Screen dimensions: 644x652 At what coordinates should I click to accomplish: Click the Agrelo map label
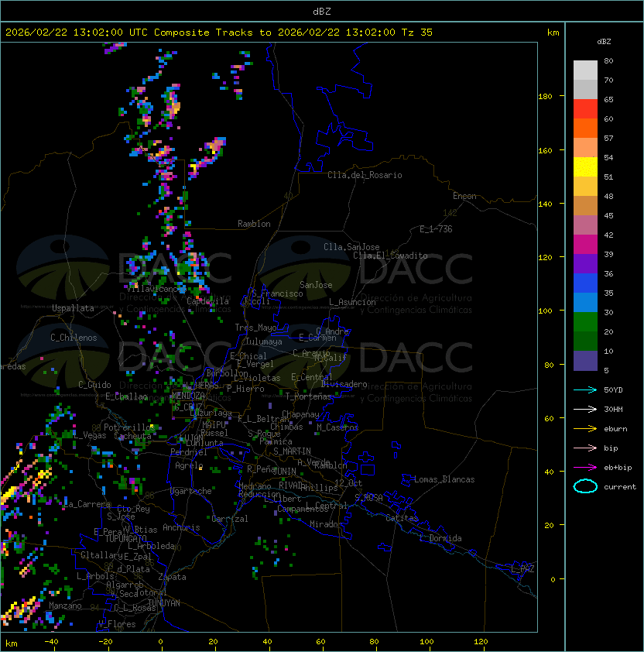[189, 465]
